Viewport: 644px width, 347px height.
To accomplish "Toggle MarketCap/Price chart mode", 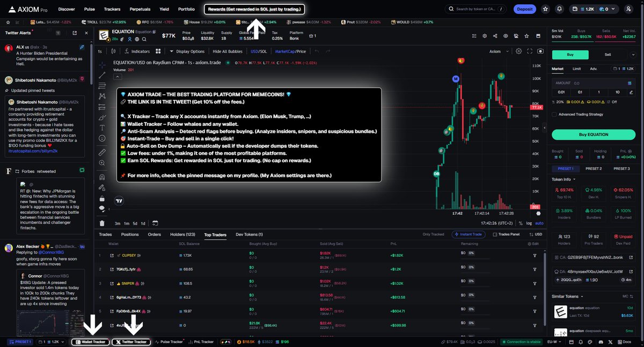I will (x=290, y=52).
